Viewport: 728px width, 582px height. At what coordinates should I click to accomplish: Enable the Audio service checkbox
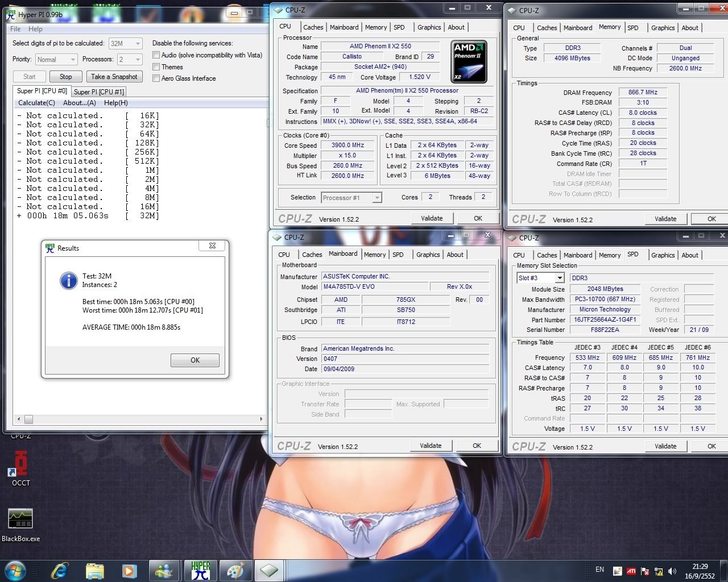(x=156, y=55)
